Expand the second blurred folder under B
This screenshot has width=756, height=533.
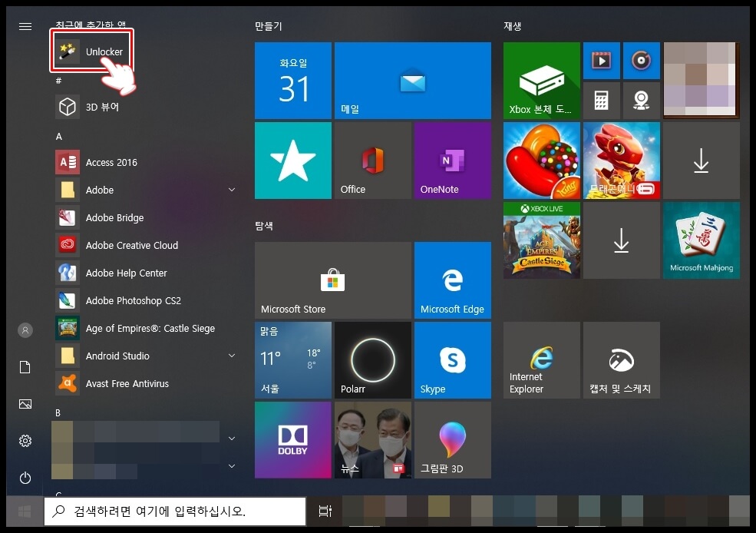tap(232, 466)
